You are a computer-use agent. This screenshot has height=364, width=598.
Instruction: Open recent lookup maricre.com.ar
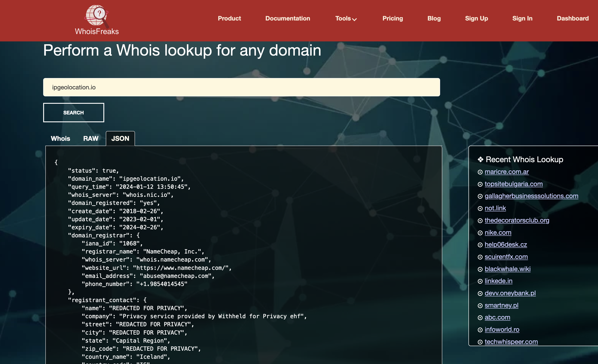pos(506,172)
